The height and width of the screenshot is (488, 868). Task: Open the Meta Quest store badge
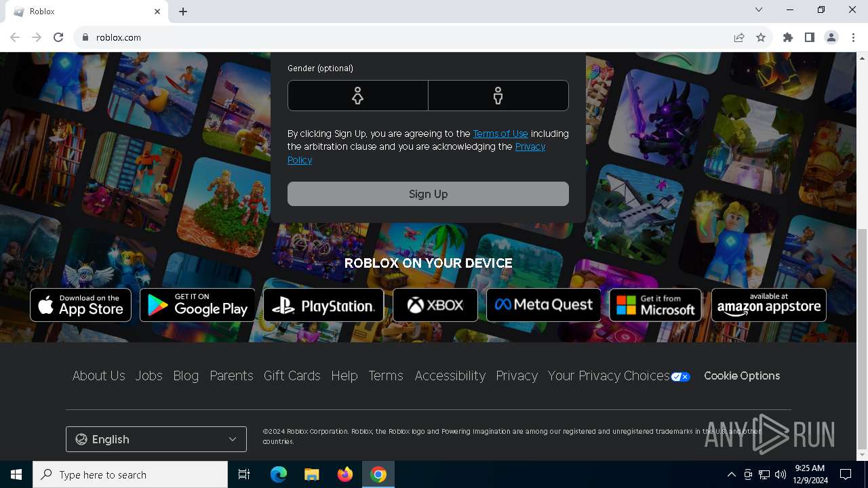[x=543, y=305]
